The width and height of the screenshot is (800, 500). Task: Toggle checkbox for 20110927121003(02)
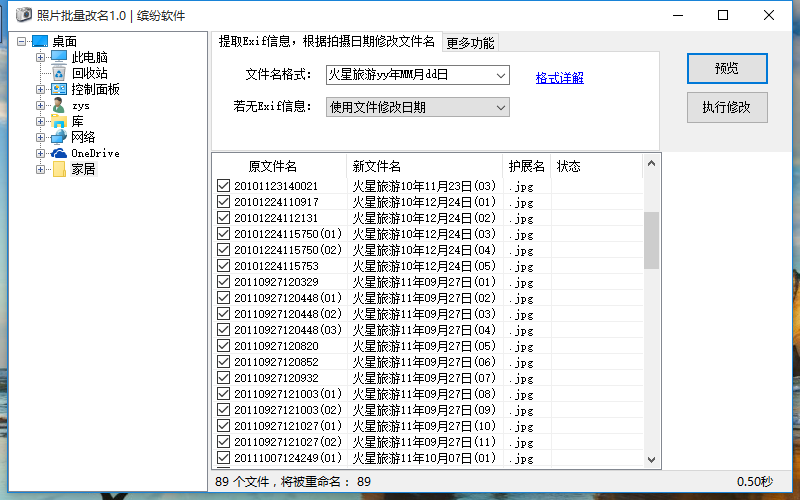(x=223, y=410)
